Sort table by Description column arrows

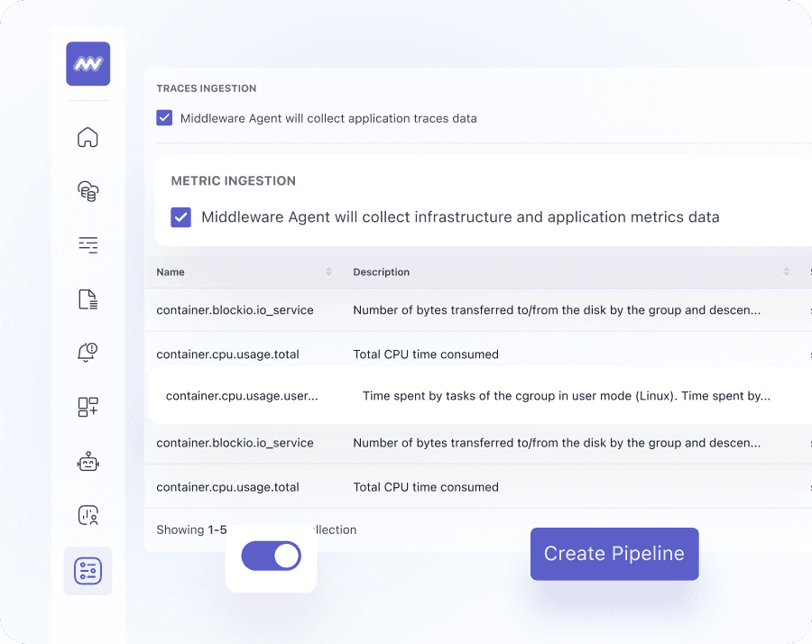[786, 271]
